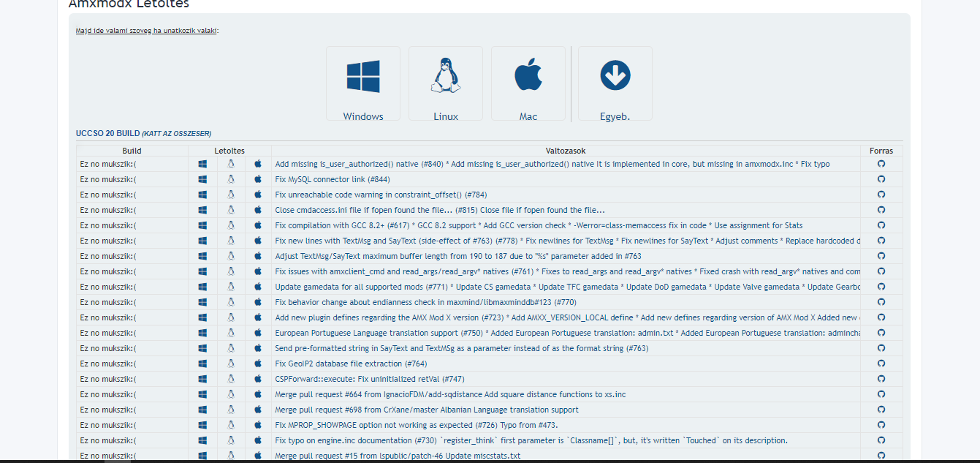Open the large Linux download tile
980x463 pixels.
pyautogui.click(x=446, y=83)
